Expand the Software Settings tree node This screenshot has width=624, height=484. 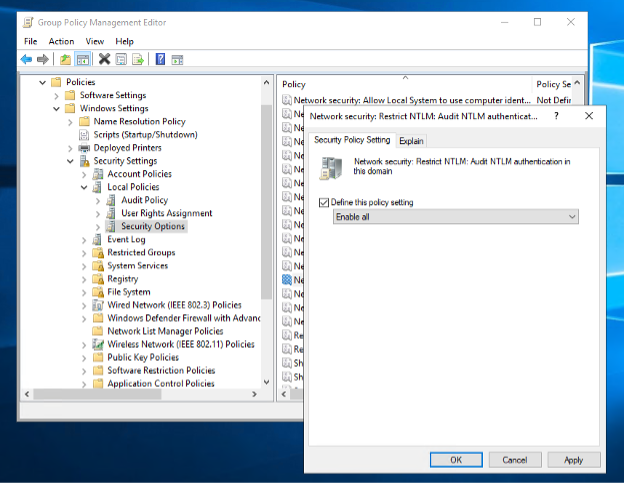tap(56, 96)
